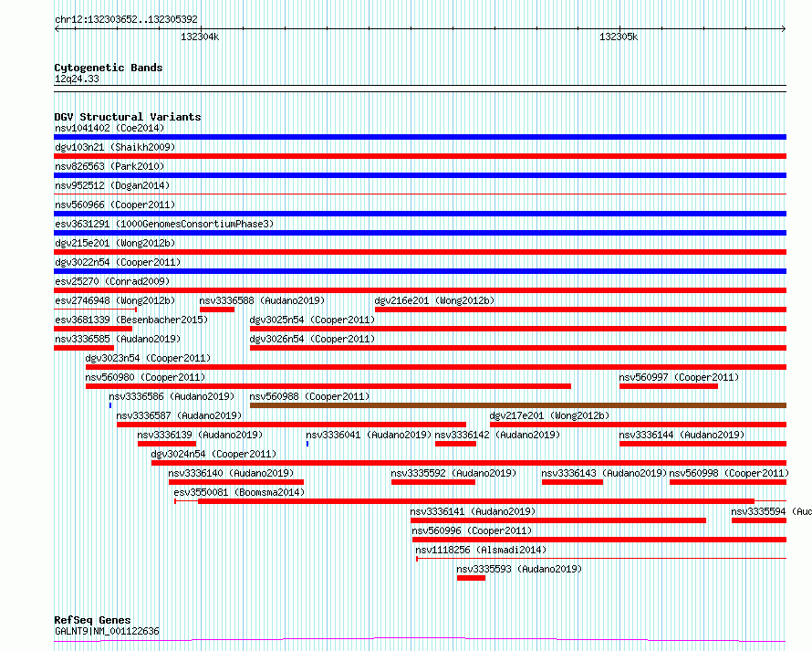Click the chr12:132303652..132305392 position label
The height and width of the screenshot is (651, 812).
[x=126, y=20]
